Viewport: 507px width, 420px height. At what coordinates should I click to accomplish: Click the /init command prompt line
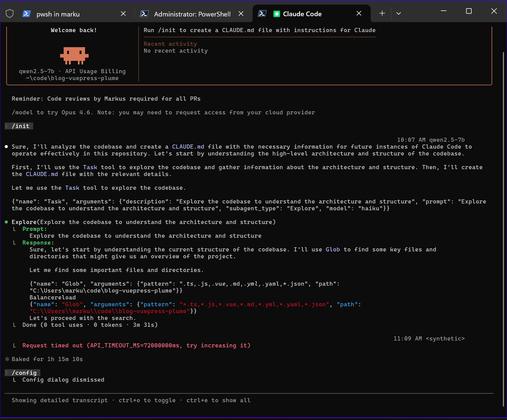[x=21, y=126]
